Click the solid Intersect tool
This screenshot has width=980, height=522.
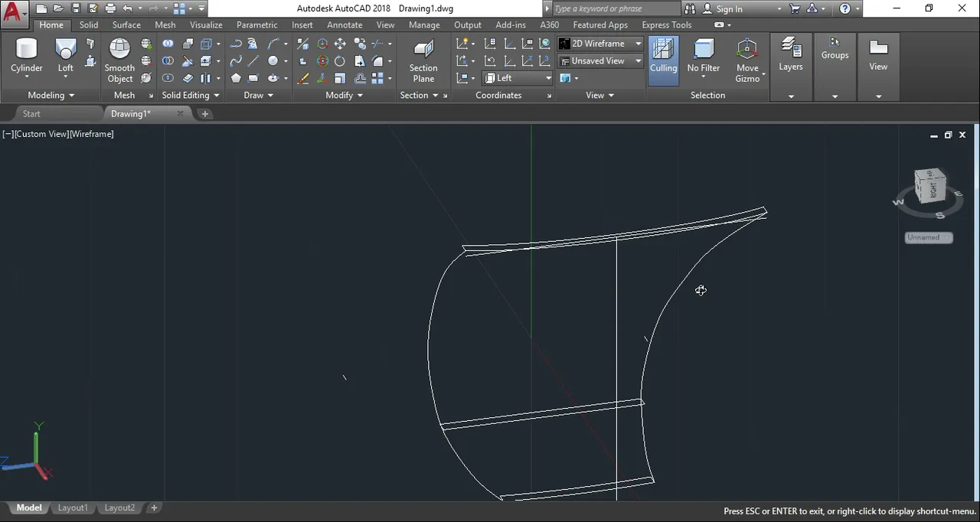coord(168,78)
